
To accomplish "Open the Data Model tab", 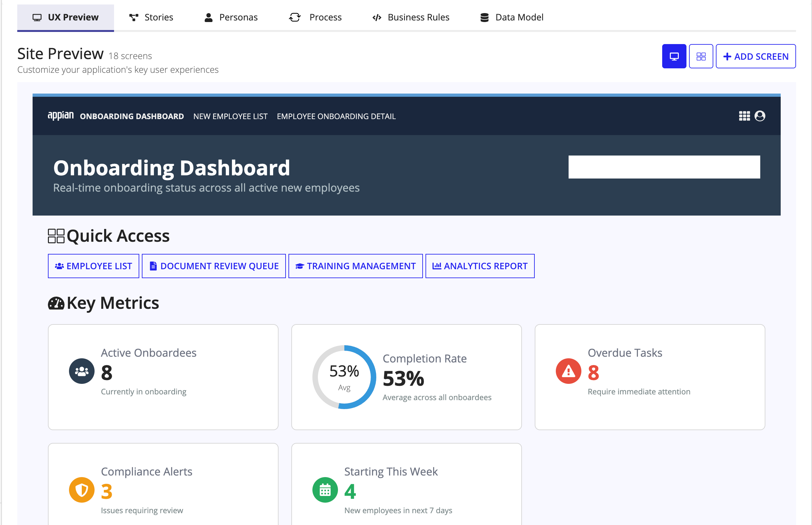I will point(511,17).
